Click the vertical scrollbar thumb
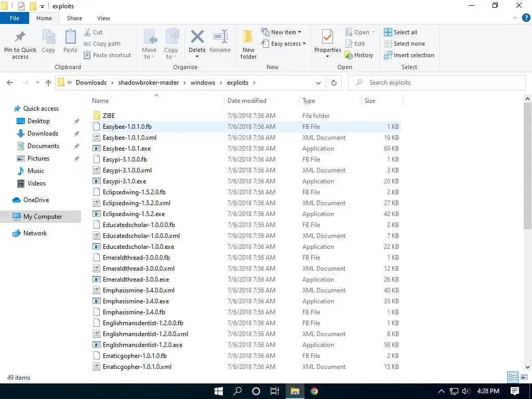 [x=527, y=166]
